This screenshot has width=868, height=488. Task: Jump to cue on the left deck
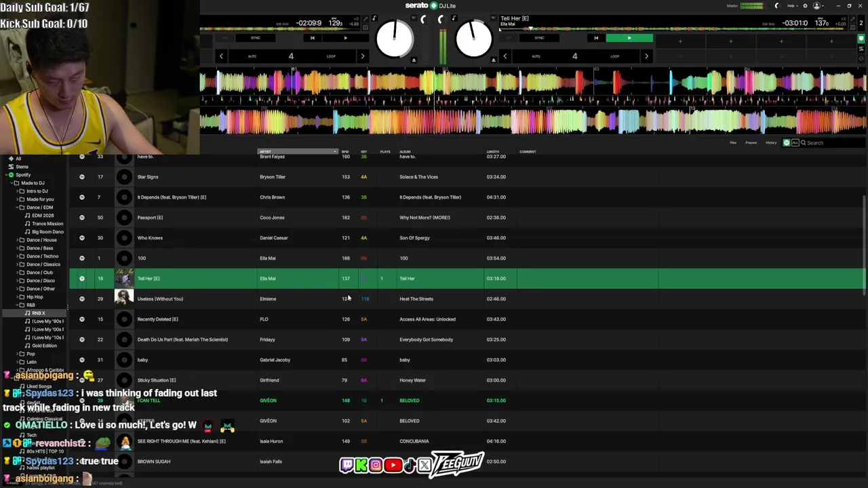[312, 38]
